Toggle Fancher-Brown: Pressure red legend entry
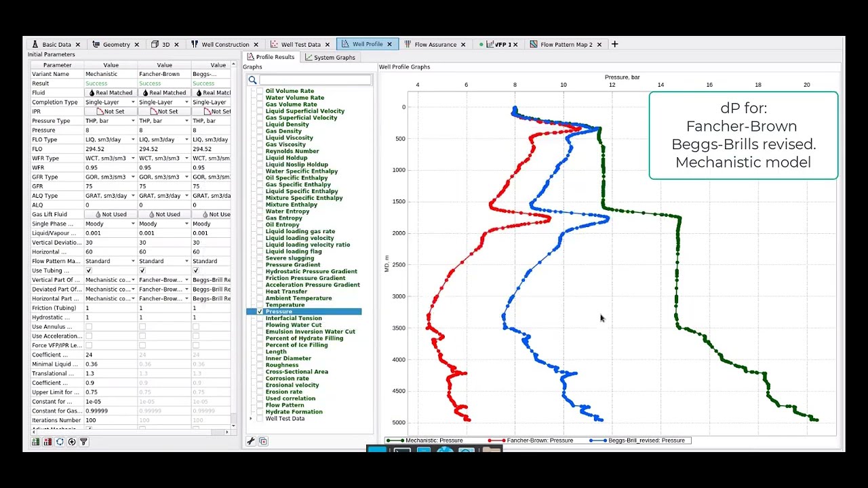The height and width of the screenshot is (488, 868). pyautogui.click(x=531, y=441)
